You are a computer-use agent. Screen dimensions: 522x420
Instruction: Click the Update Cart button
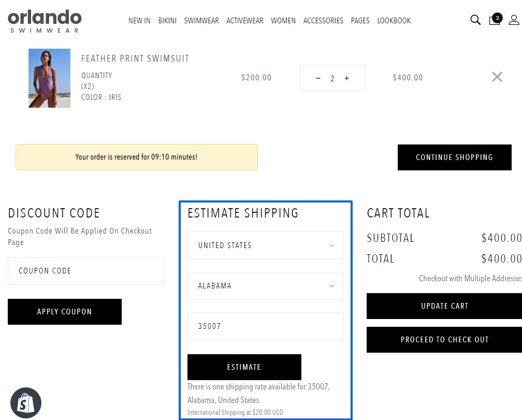point(444,306)
